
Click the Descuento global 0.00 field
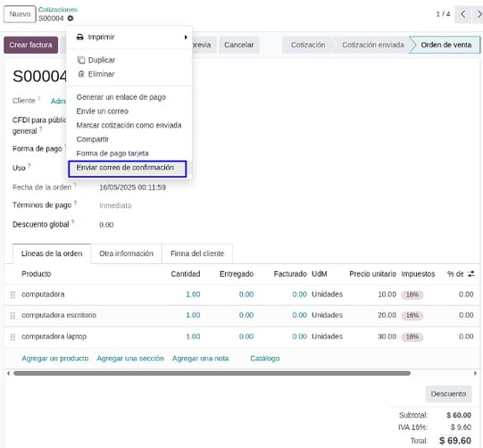106,225
